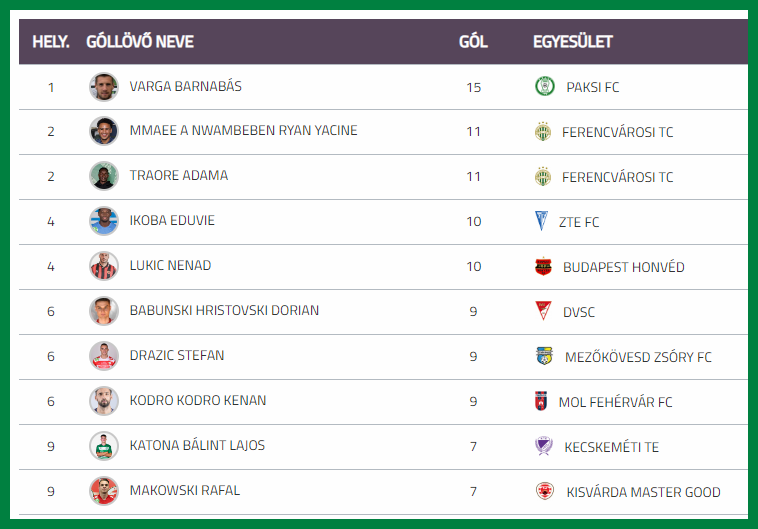Open Babunski Hristovski Dorian's profile link
Screen dimensions: 758x529
point(224,311)
